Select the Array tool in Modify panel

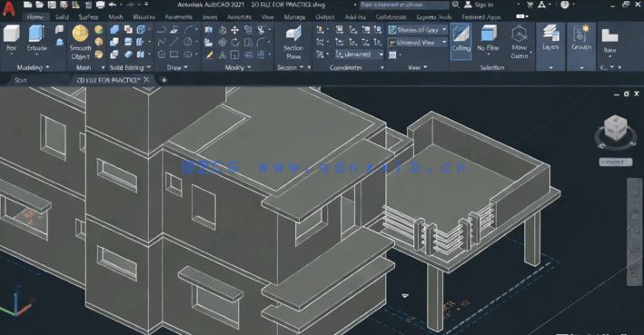262,54
